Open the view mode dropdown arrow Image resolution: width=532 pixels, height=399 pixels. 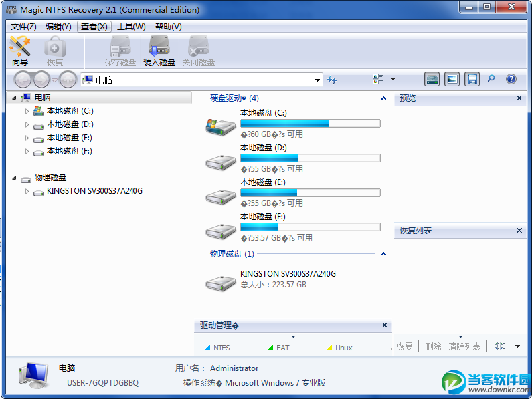[x=393, y=79]
